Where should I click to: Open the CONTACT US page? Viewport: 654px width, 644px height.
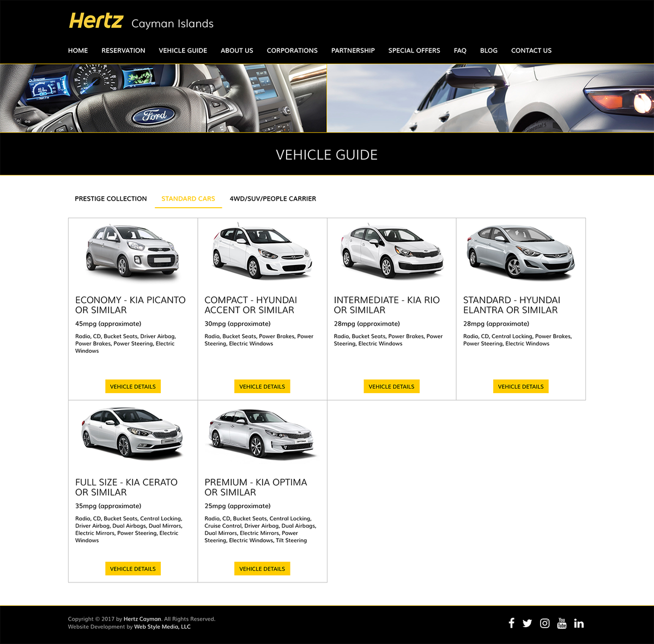point(531,50)
